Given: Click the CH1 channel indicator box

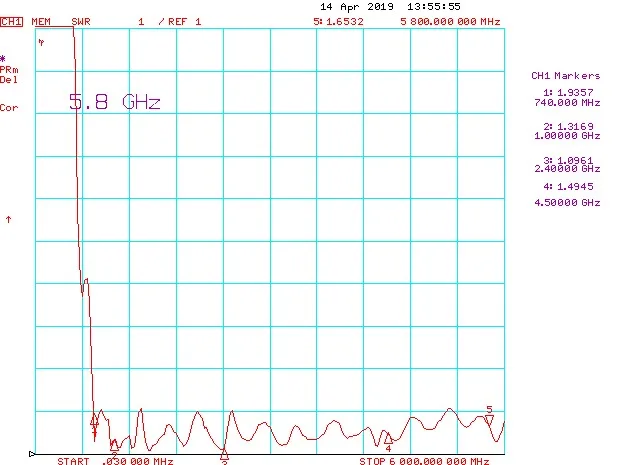Looking at the screenshot, I should click(11, 22).
